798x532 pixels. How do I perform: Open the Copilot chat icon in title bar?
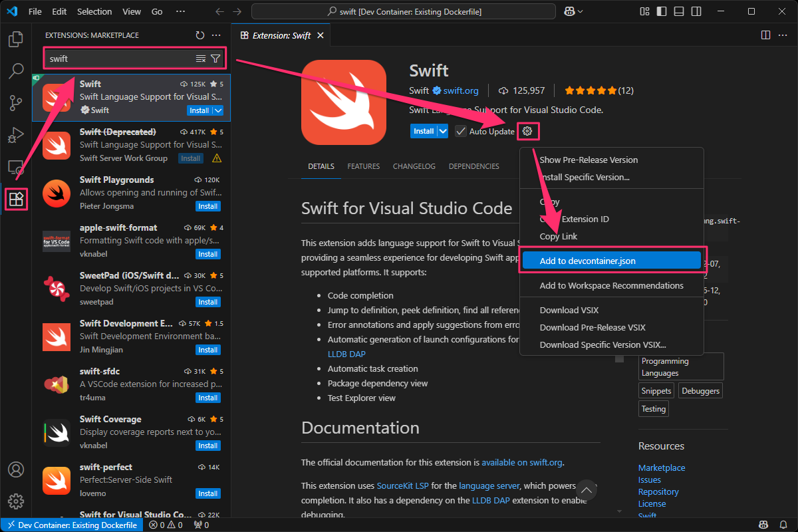coord(569,11)
